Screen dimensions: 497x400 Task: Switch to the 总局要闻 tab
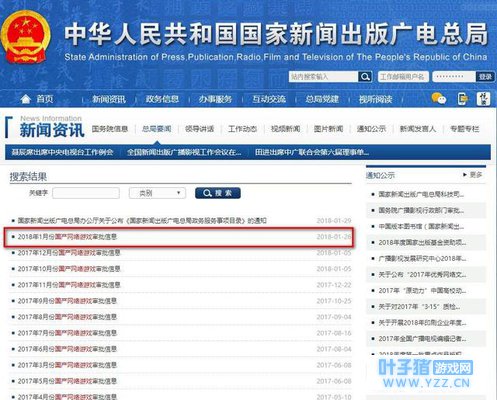click(x=157, y=129)
